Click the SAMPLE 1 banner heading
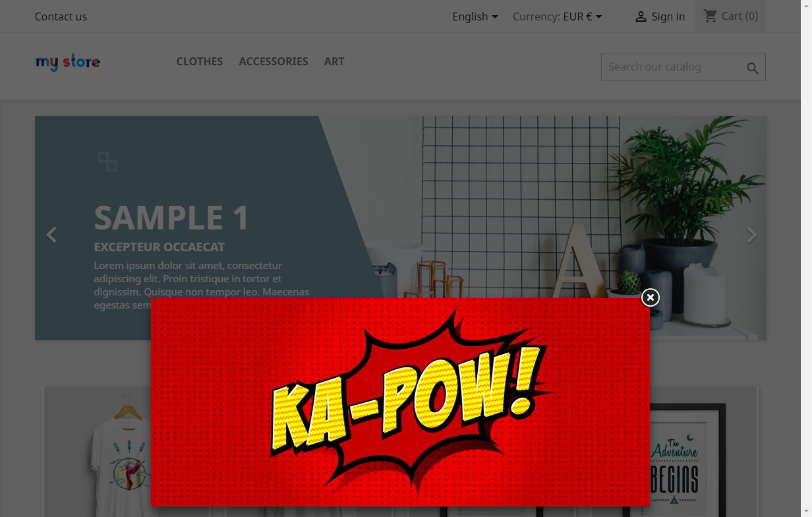Viewport: 812px width, 517px height. coord(171,218)
